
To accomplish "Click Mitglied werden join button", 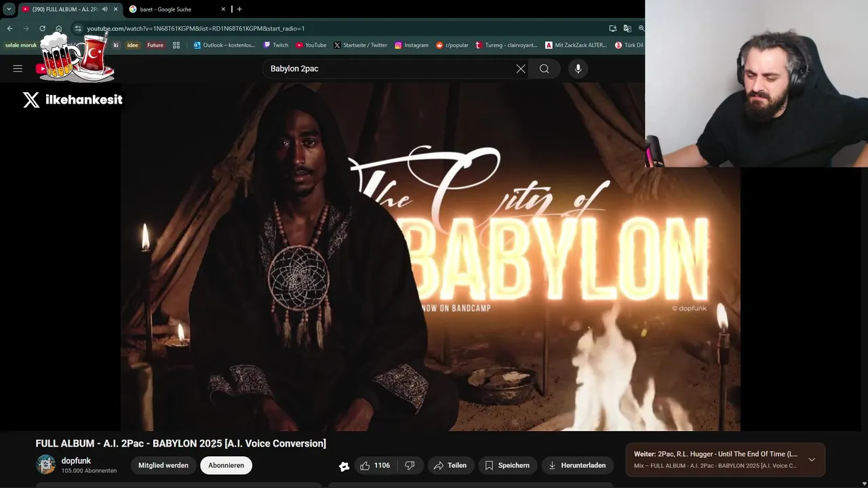I will click(x=163, y=466).
